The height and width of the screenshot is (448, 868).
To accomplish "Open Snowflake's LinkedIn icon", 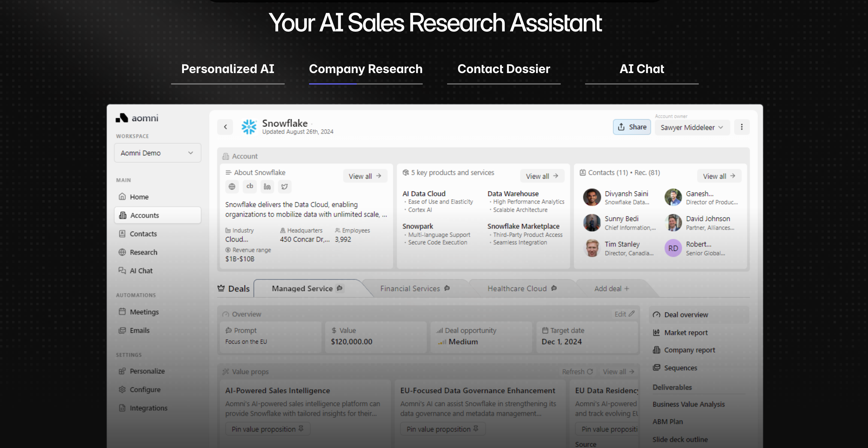I will [267, 187].
